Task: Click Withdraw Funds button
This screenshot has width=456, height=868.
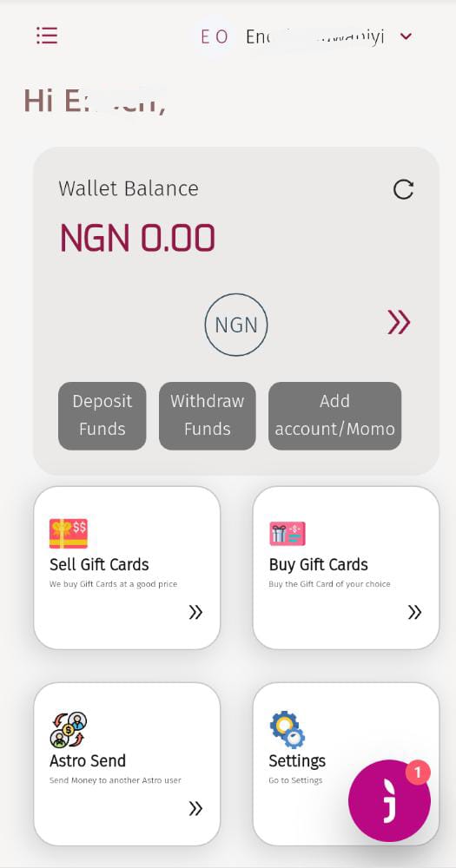Action: [x=208, y=416]
